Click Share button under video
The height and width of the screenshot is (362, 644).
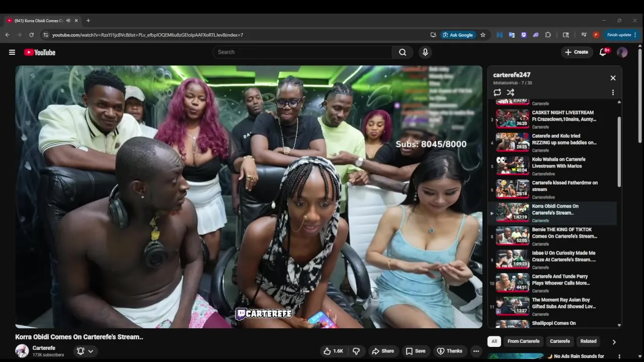pos(383,351)
